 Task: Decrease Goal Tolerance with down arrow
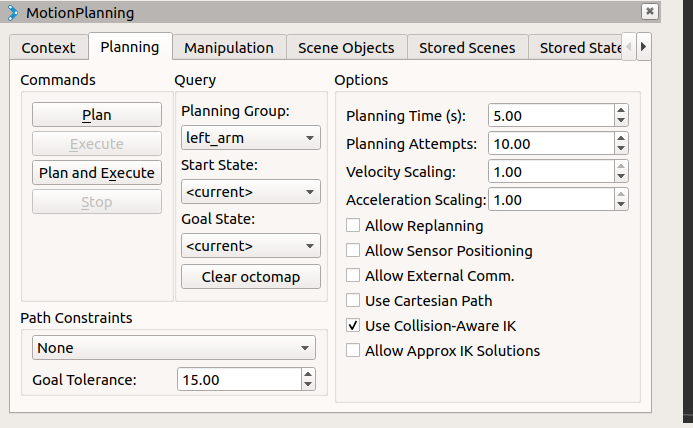coord(308,385)
